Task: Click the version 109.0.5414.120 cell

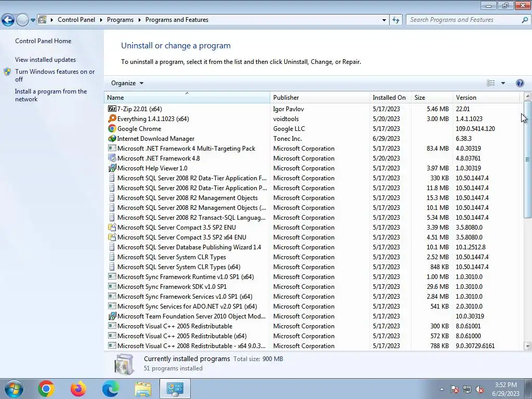Action: (x=475, y=129)
